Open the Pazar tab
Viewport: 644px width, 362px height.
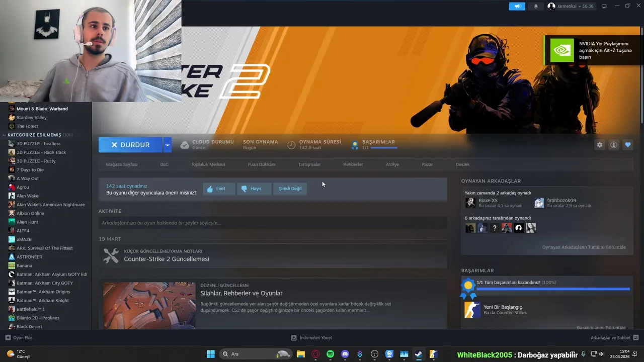click(x=427, y=164)
